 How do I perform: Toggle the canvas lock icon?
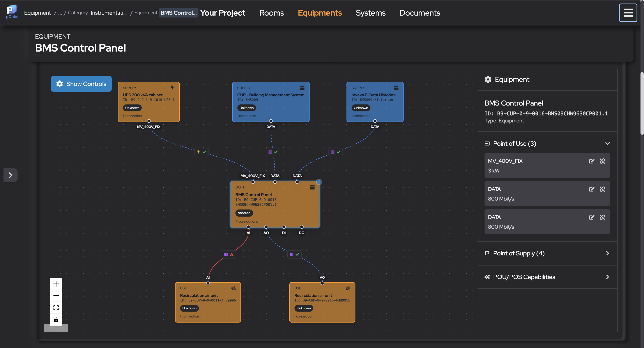tap(56, 319)
